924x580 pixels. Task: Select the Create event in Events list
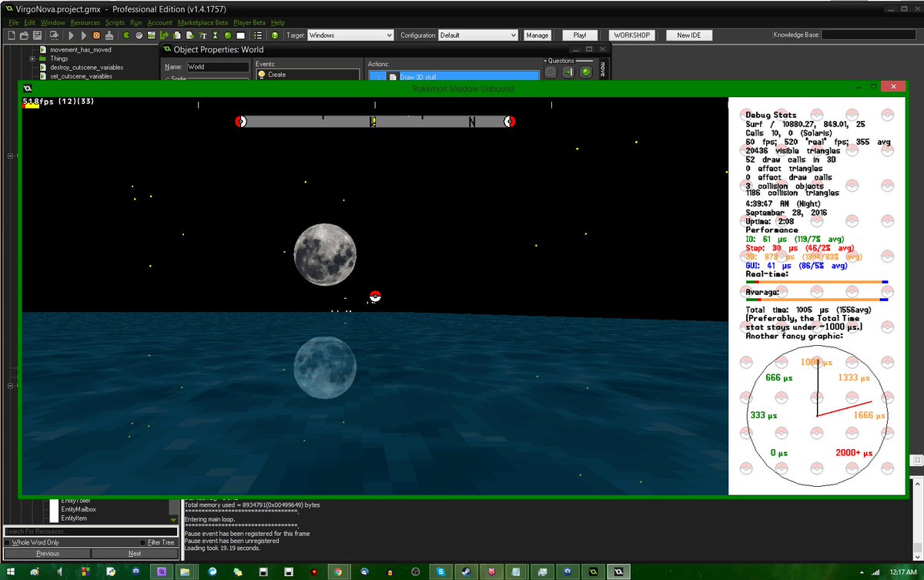click(x=276, y=75)
